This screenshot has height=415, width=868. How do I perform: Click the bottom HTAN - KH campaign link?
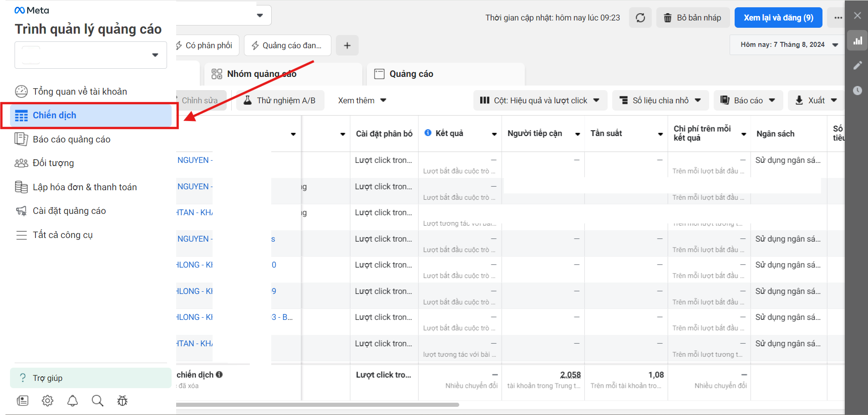pyautogui.click(x=195, y=344)
